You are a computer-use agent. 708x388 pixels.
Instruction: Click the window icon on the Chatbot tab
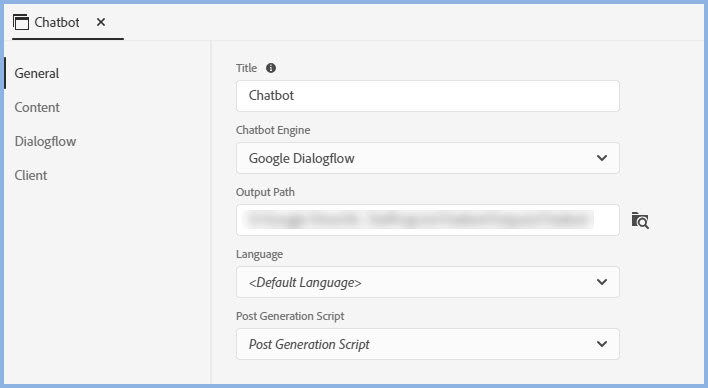[x=21, y=22]
